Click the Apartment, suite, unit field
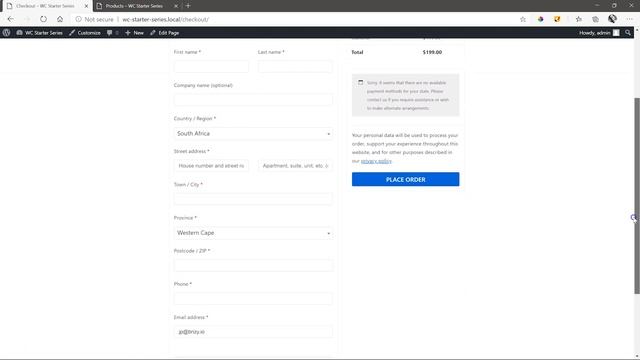The height and width of the screenshot is (360, 640). coord(295,166)
